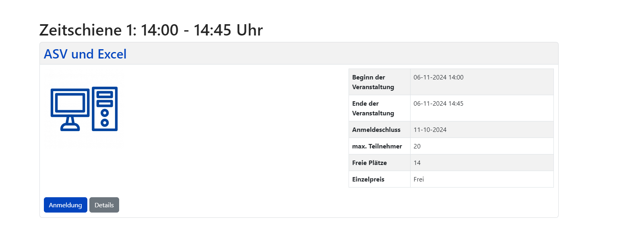The height and width of the screenshot is (242, 644).
Task: Click the max. Teilnehmer value 20
Action: pos(417,146)
